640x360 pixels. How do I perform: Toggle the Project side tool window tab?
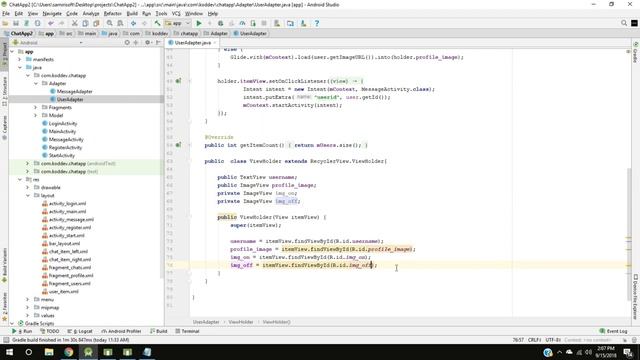pyautogui.click(x=4, y=54)
